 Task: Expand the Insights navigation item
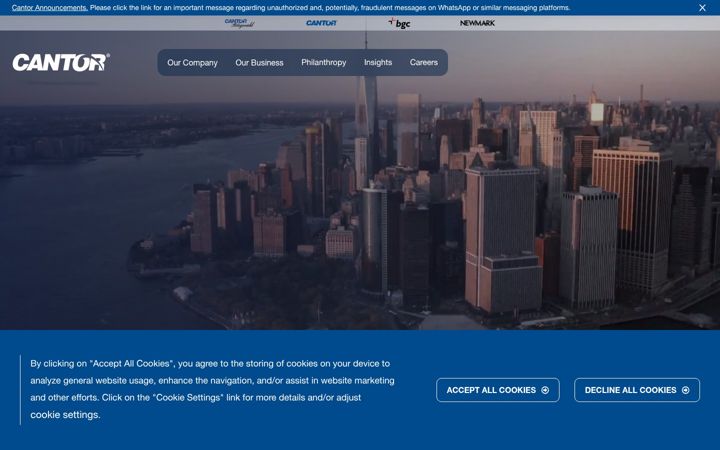pos(378,62)
